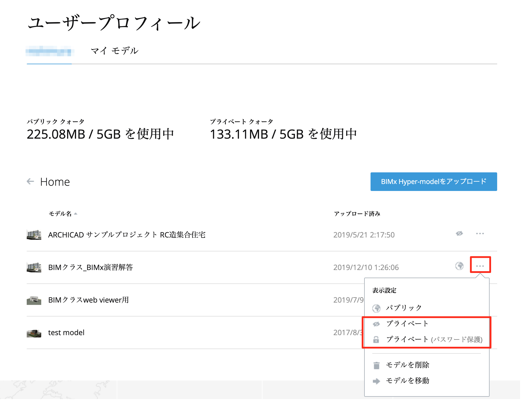Sort by モデル名 column header

coord(60,214)
